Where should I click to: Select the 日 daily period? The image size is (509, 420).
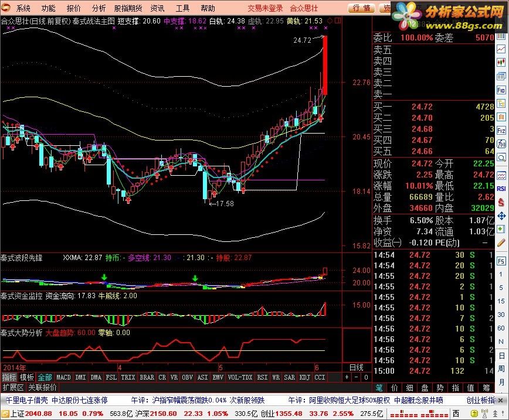[x=501, y=355]
